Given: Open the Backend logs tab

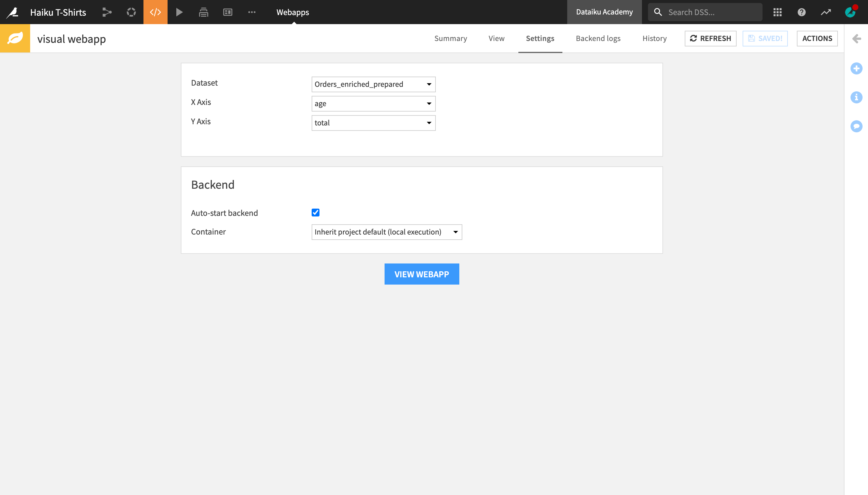Looking at the screenshot, I should pyautogui.click(x=598, y=38).
